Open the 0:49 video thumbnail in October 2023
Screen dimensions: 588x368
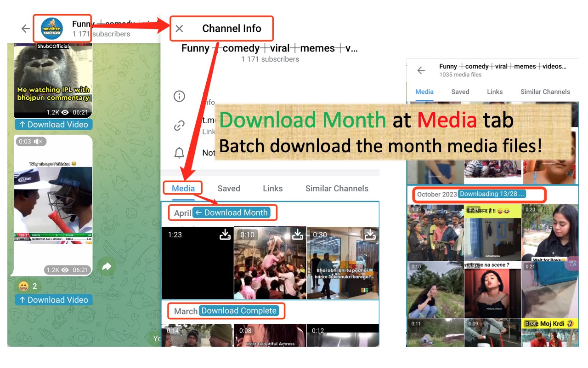click(435, 233)
